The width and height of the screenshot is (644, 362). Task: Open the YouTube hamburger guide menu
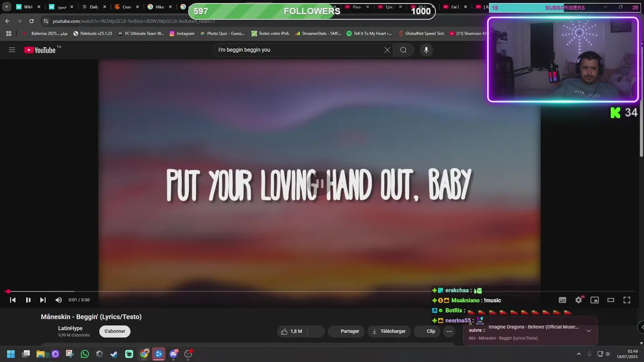tap(12, 50)
